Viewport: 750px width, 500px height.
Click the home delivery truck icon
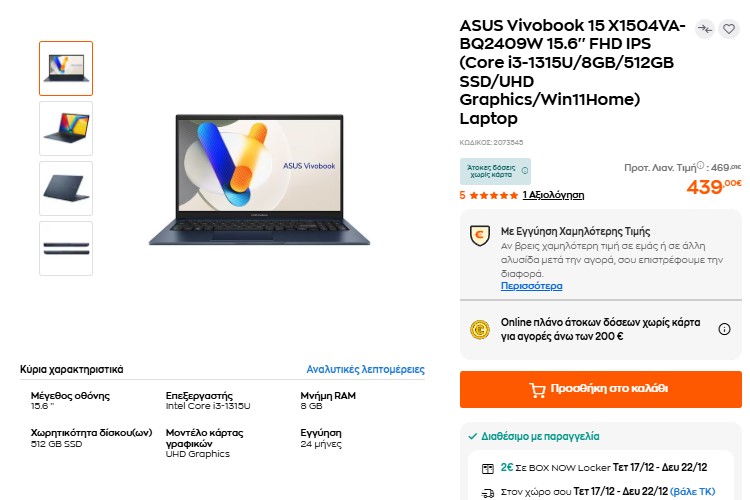pos(487,492)
